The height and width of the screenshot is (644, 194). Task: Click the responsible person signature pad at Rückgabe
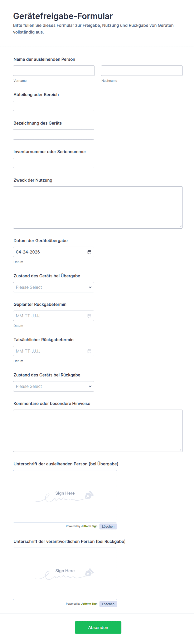tap(65, 574)
